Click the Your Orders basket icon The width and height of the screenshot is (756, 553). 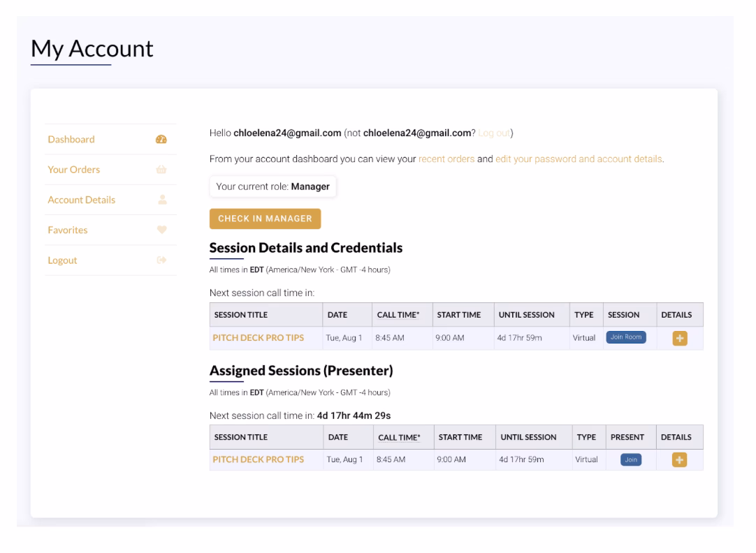pos(162,170)
